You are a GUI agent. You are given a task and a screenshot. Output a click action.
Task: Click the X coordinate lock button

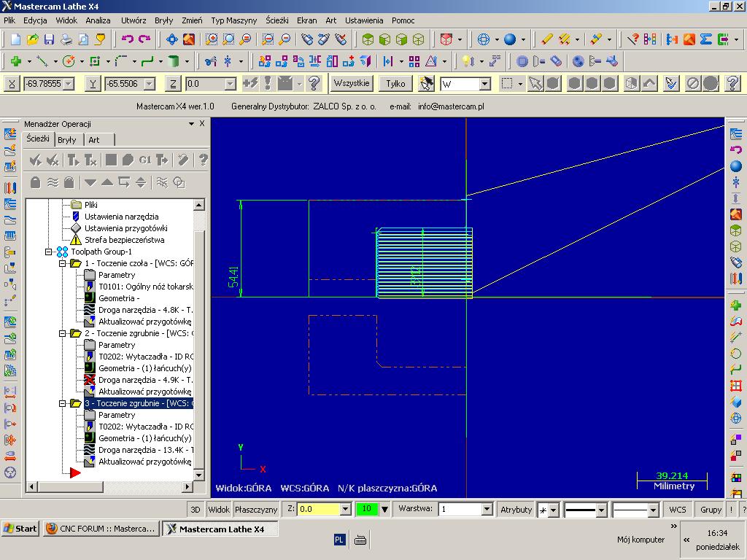[x=12, y=84]
